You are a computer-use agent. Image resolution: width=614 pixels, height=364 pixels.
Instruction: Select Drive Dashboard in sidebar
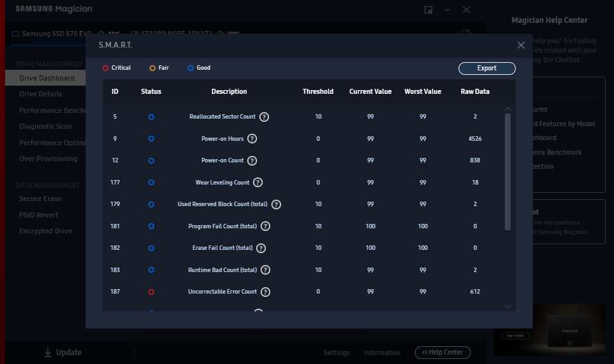tap(46, 78)
